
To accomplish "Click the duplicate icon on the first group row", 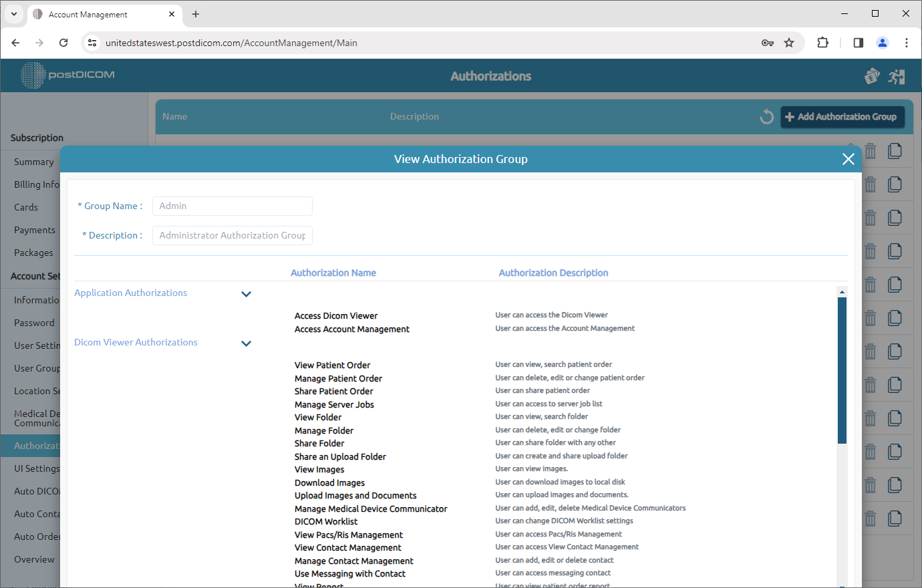I will tap(895, 151).
